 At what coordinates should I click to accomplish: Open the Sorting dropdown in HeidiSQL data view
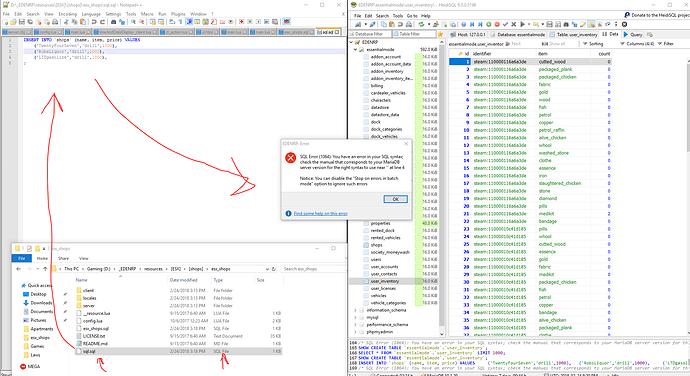593,44
